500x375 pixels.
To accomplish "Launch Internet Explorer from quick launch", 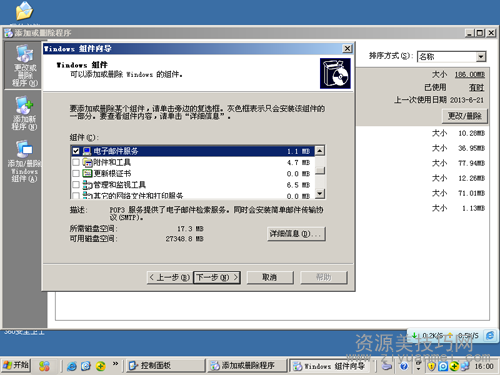I will click(x=71, y=366).
